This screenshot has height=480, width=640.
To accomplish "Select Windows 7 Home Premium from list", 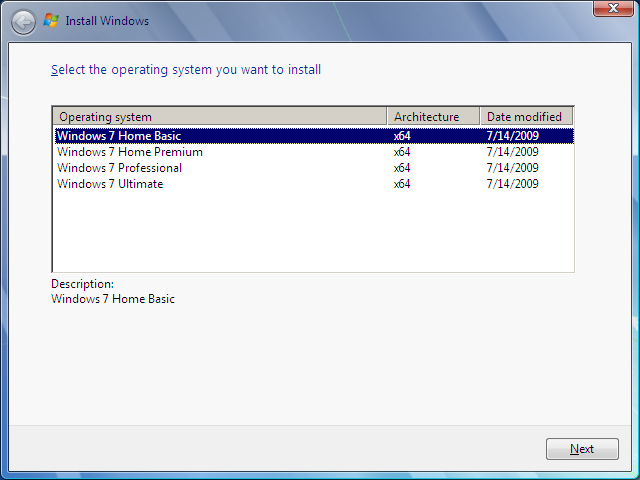I will (314, 152).
